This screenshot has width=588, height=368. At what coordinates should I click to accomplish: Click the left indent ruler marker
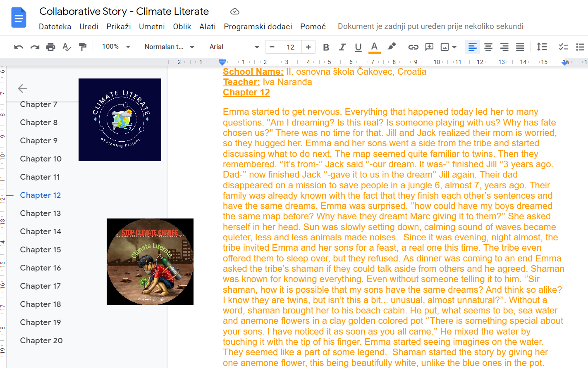coord(222,62)
